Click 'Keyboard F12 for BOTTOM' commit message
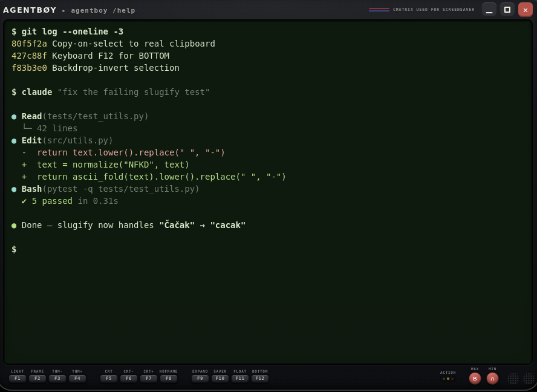 point(111,56)
